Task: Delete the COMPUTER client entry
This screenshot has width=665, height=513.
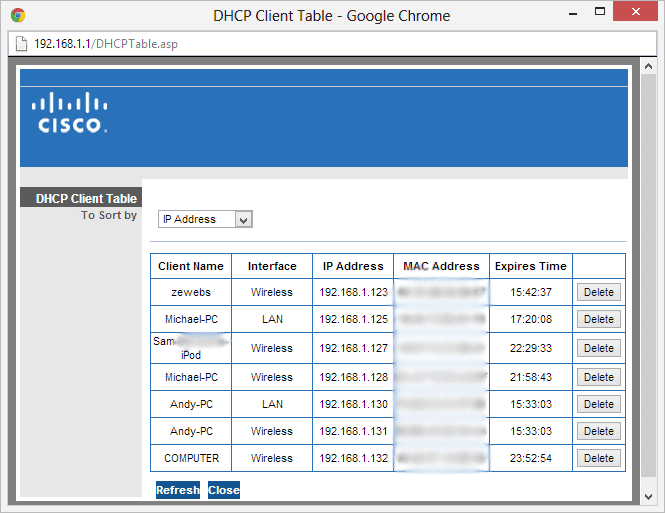Action: coord(598,458)
